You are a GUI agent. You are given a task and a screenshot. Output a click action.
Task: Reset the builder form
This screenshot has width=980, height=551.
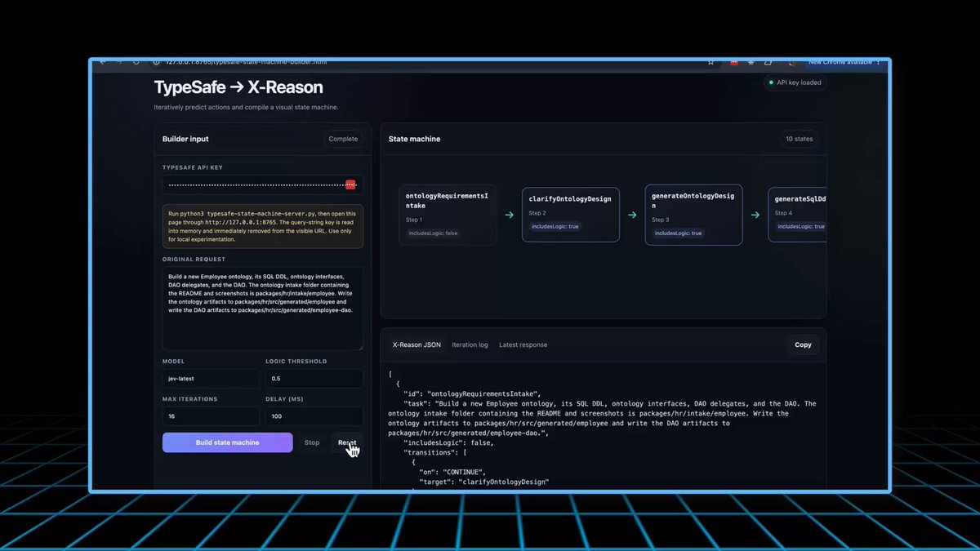347,442
